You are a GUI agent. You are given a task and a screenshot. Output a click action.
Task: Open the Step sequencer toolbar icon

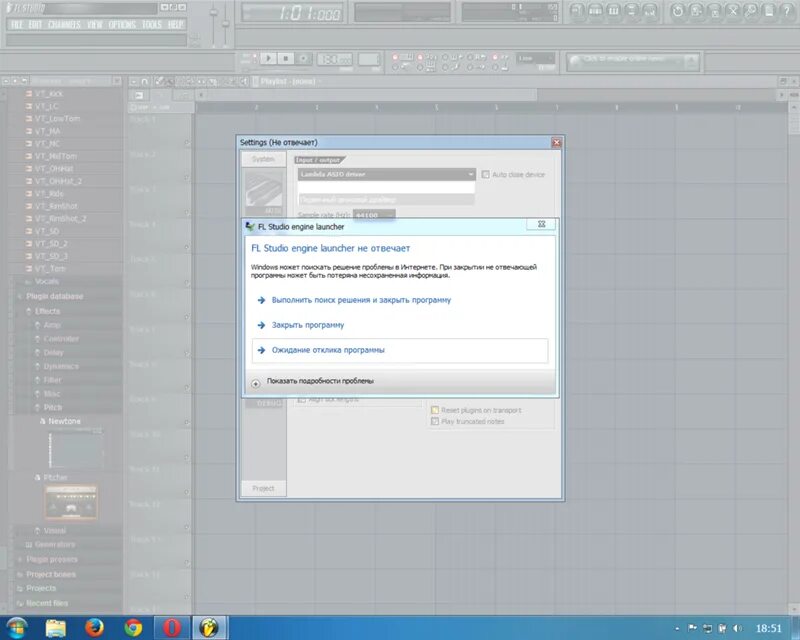(595, 11)
